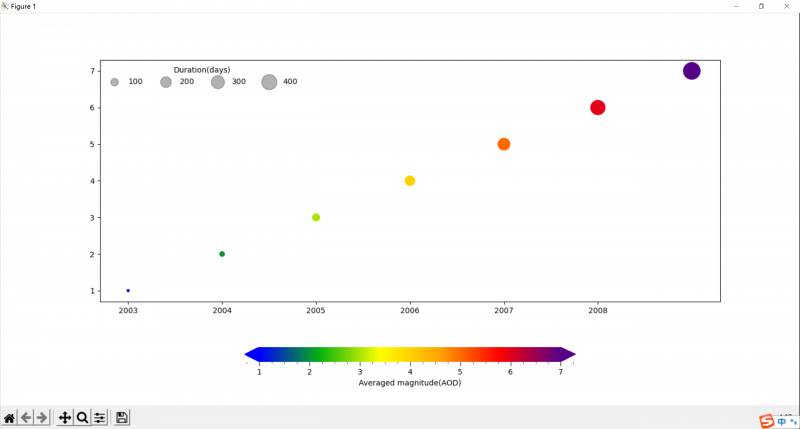Screen dimensions: 800x429
Task: Select the red scatter point above 2008
Action: coord(598,108)
